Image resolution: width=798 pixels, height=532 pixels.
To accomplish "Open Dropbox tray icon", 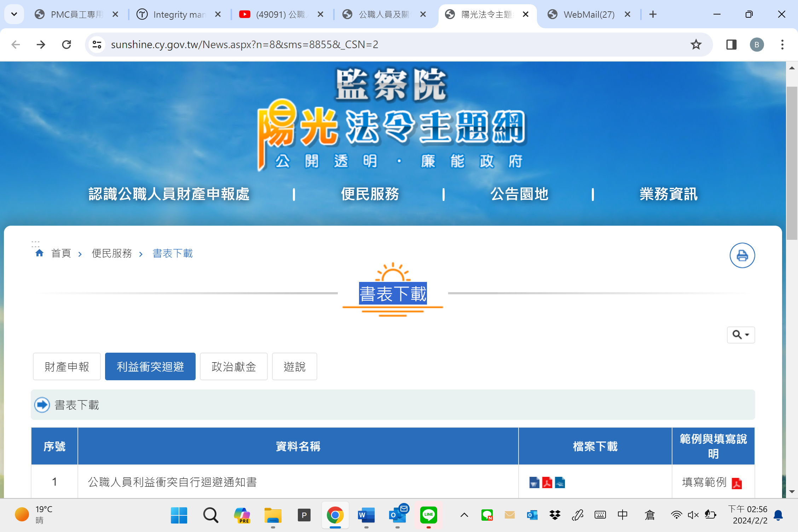I will [x=555, y=515].
